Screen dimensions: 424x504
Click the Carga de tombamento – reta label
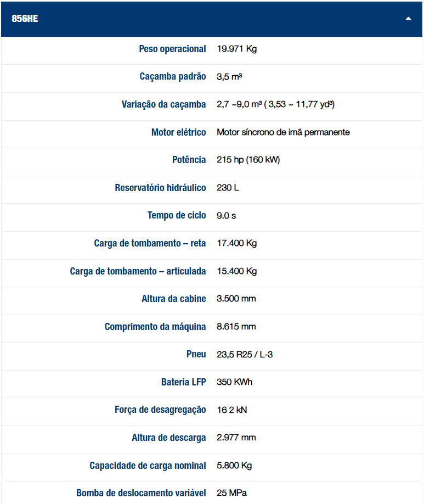point(150,243)
